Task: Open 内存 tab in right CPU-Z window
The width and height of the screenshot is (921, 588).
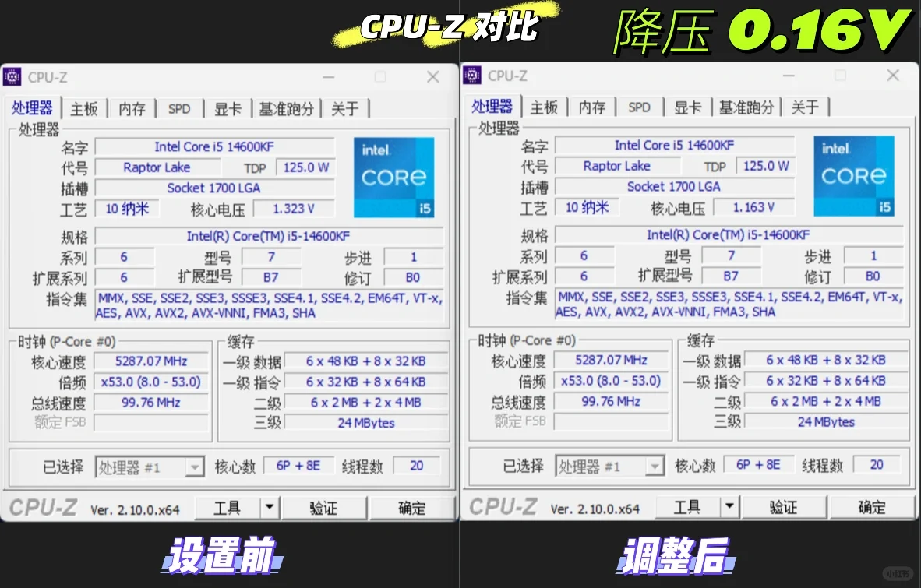Action: [x=591, y=107]
